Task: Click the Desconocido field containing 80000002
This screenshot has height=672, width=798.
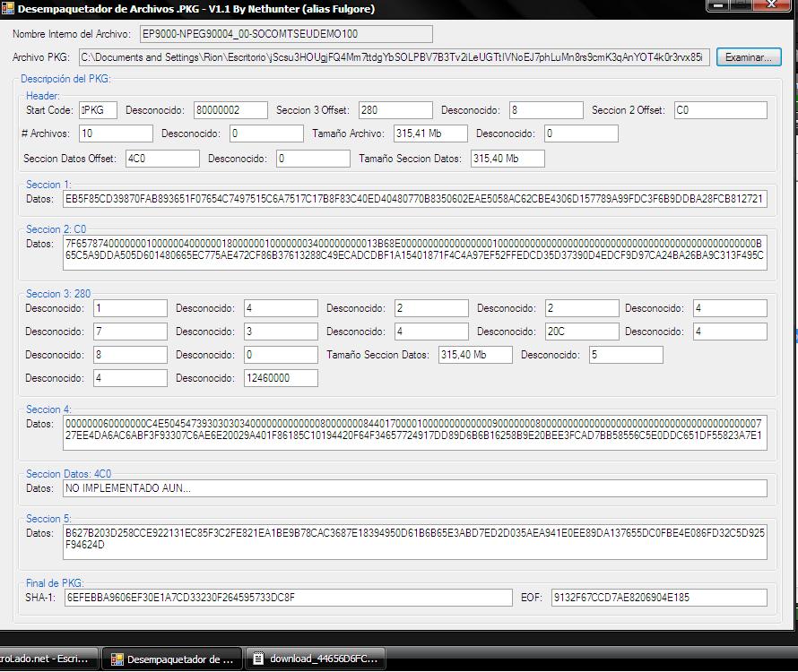Action: 230,110
